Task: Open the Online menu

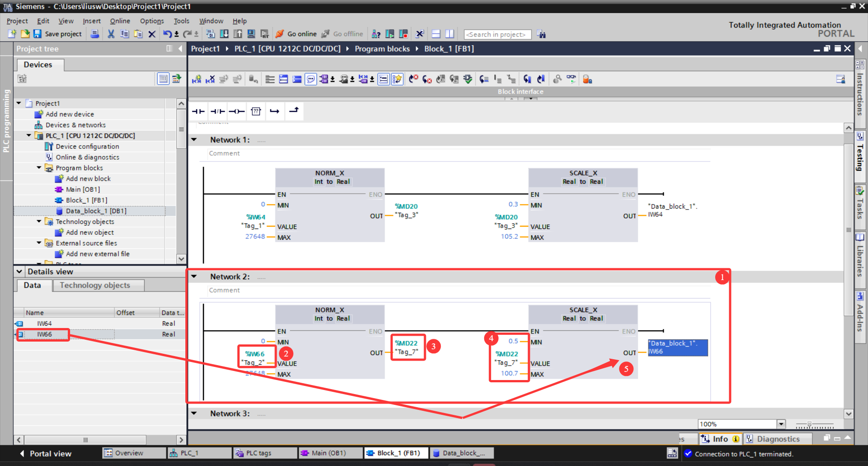Action: (120, 21)
